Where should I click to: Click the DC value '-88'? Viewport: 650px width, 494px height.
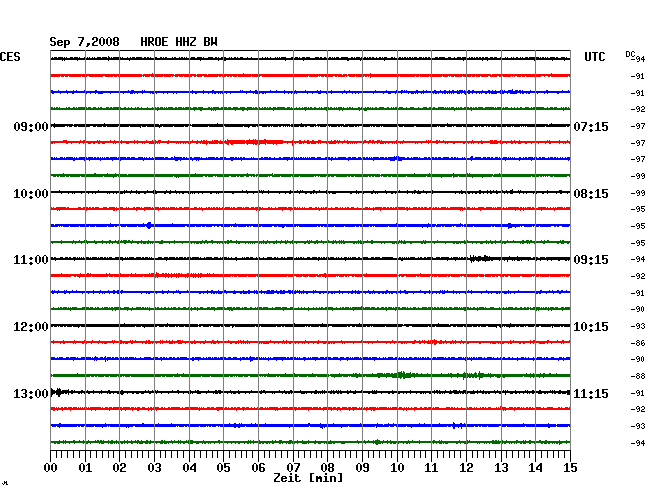tap(638, 376)
